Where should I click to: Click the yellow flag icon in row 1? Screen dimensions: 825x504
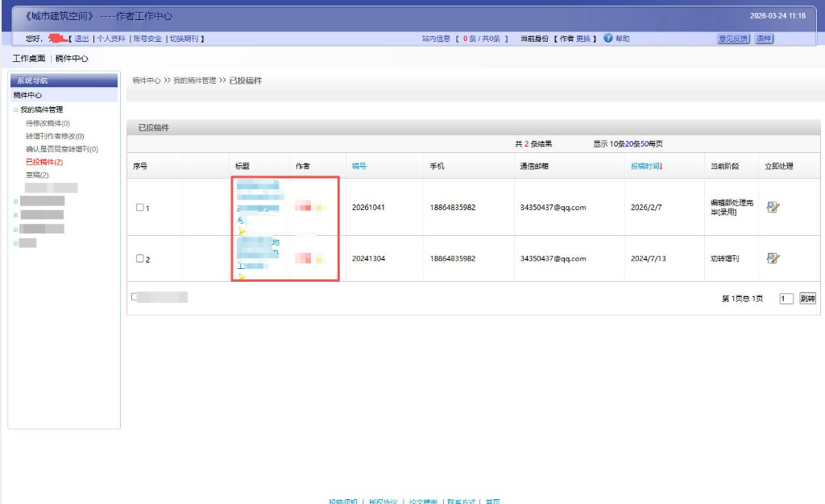pyautogui.click(x=242, y=232)
